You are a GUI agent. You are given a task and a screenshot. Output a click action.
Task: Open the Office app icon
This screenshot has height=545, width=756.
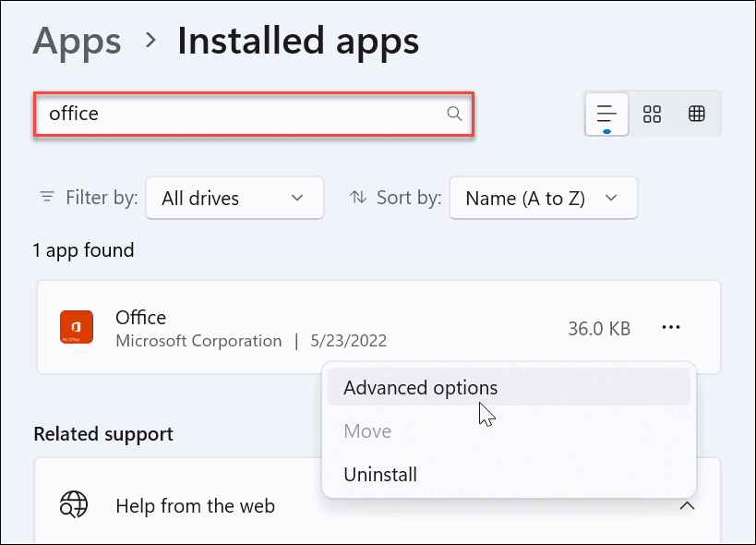point(76,327)
